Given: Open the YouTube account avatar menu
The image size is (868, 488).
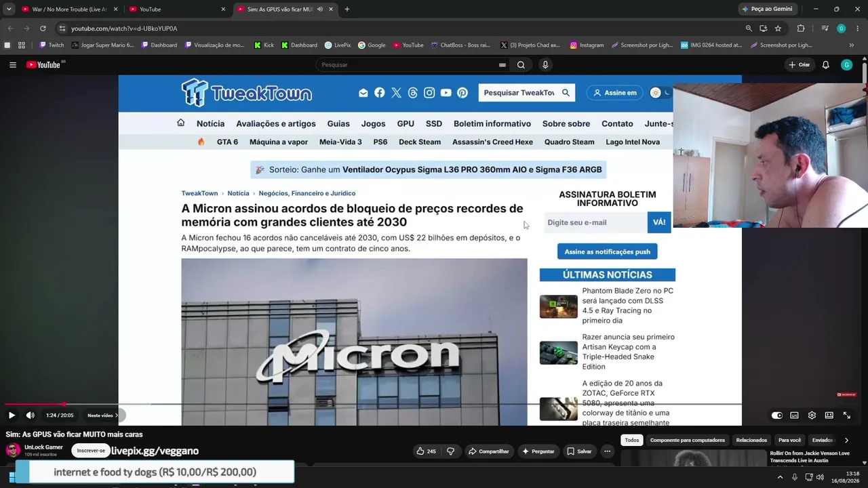Looking at the screenshot, I should click(846, 65).
